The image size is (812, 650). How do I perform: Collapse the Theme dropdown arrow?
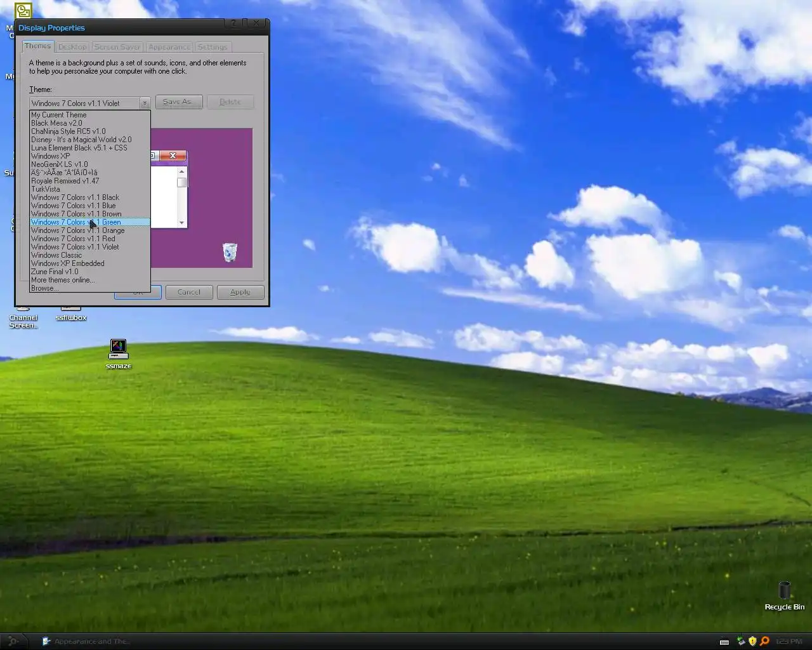(x=144, y=103)
